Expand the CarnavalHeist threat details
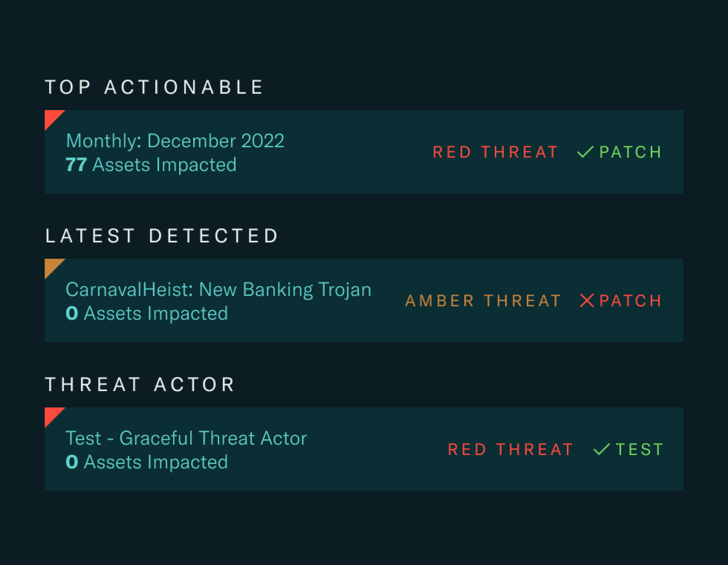 364,300
